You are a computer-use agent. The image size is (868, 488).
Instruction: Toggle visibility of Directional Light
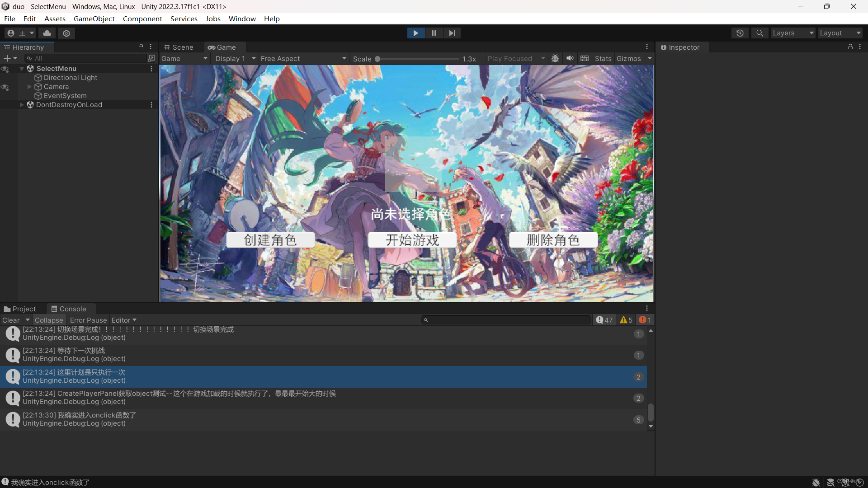click(5, 77)
